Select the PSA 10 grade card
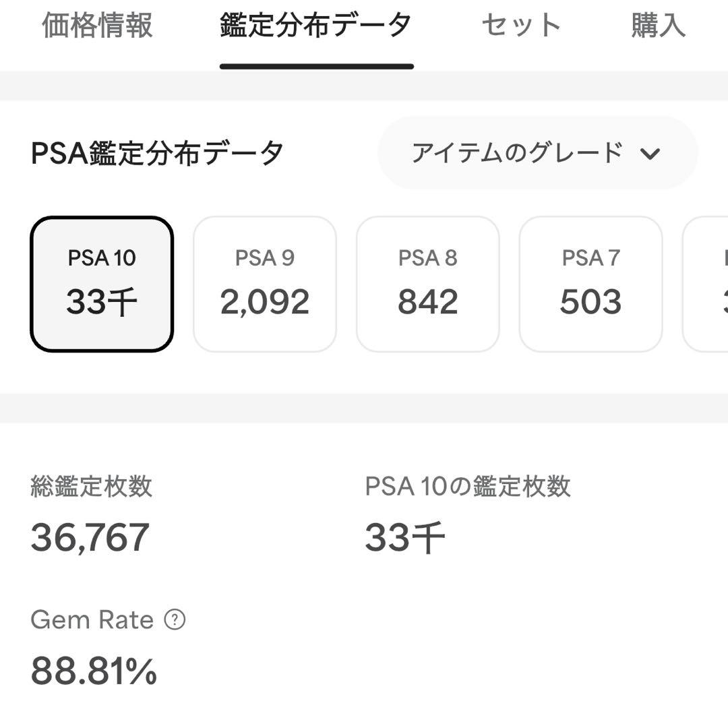The image size is (728, 728). coord(102,283)
